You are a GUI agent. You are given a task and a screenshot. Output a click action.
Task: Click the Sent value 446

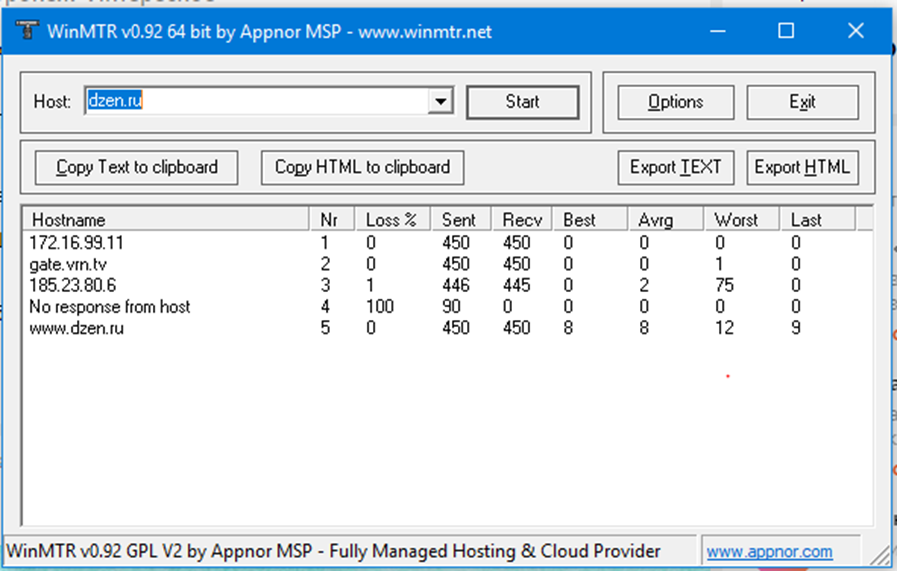point(455,285)
